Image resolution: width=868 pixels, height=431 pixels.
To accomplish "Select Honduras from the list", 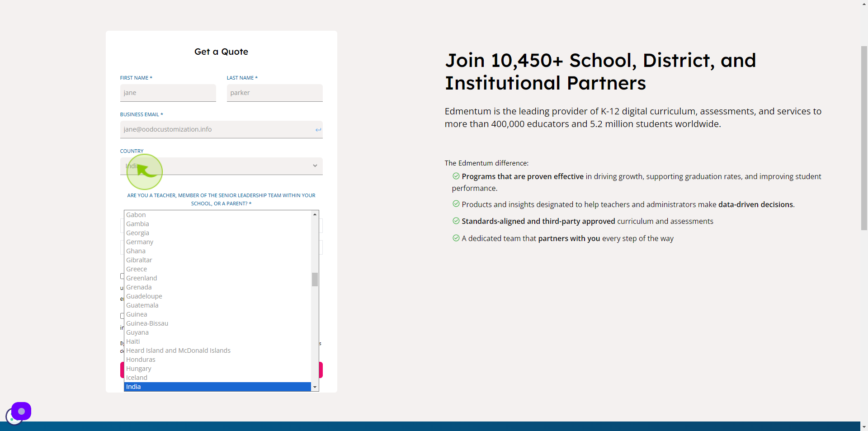I will click(217, 360).
